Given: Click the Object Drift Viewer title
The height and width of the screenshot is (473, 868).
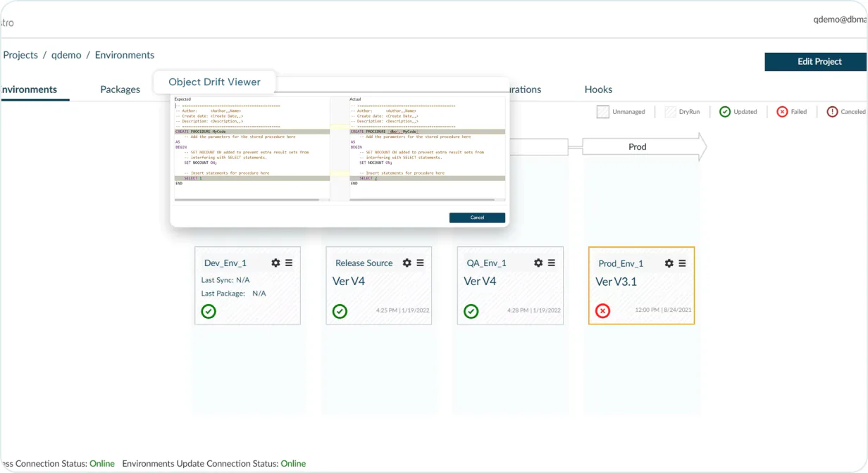Looking at the screenshot, I should (215, 82).
